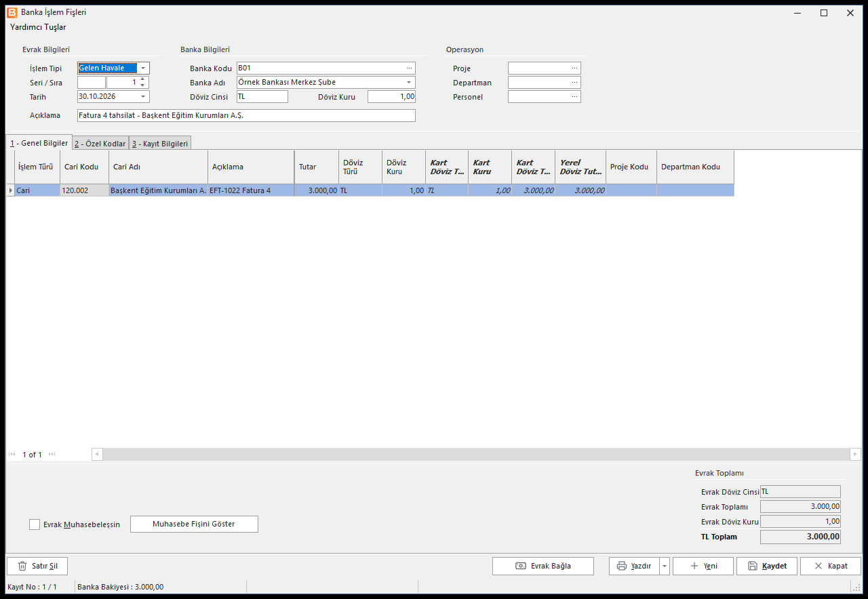Select the EFT-1022 Fatura 4 cell

tap(251, 191)
